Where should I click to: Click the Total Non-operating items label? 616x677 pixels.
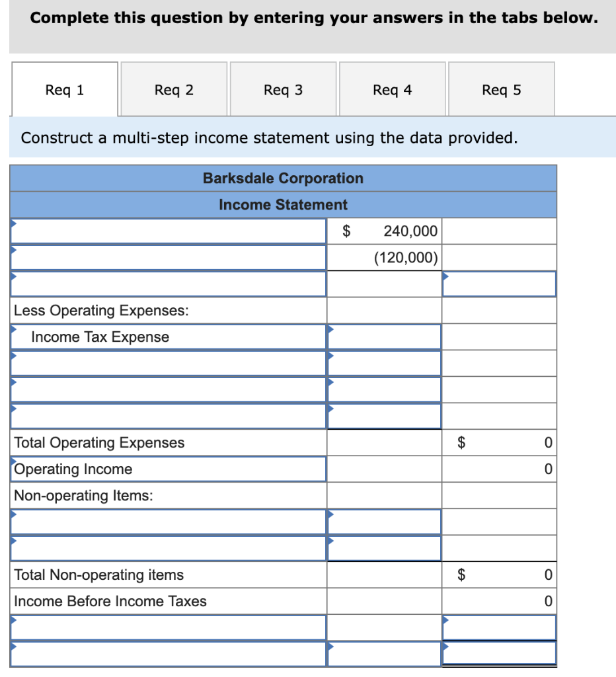pyautogui.click(x=98, y=575)
